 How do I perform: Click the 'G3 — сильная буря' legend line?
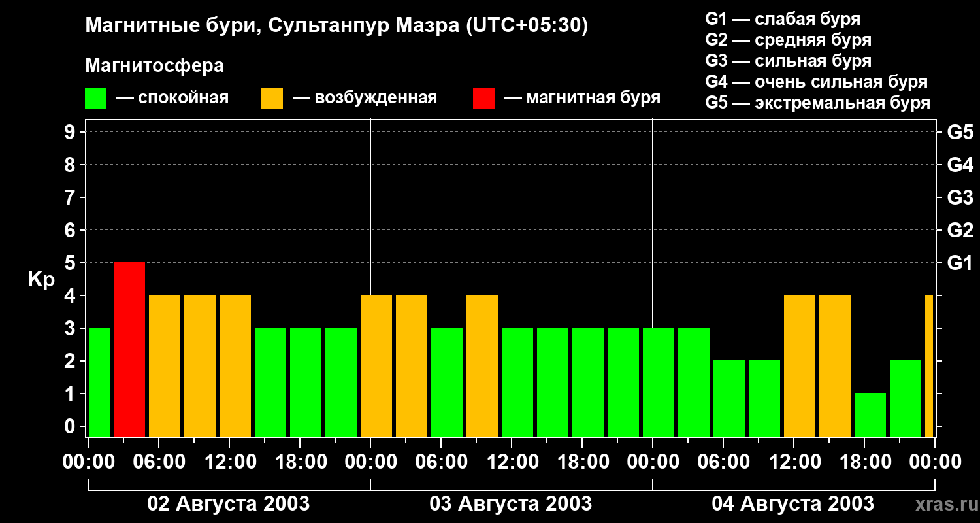pyautogui.click(x=789, y=61)
